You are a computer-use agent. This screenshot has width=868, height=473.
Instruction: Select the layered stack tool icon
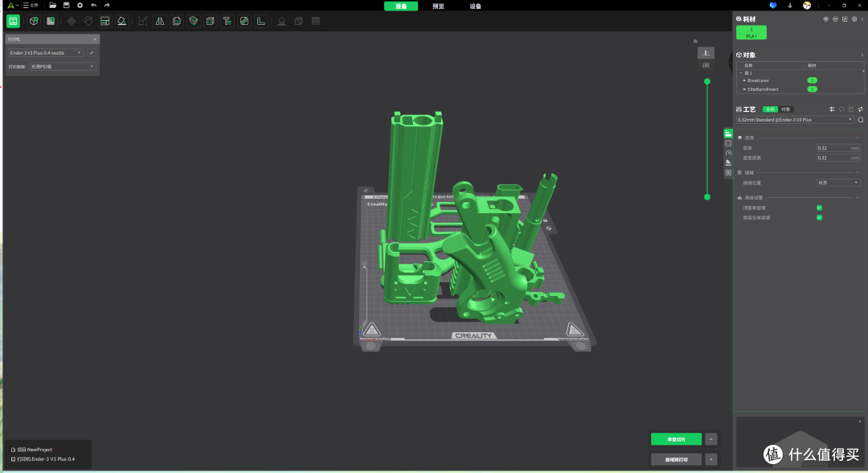pos(193,21)
